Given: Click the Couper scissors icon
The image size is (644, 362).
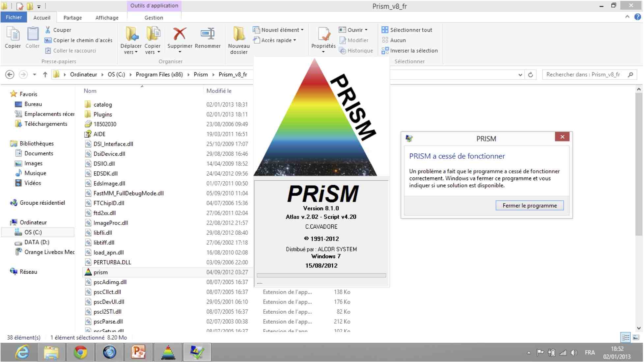Looking at the screenshot, I should [48, 30].
